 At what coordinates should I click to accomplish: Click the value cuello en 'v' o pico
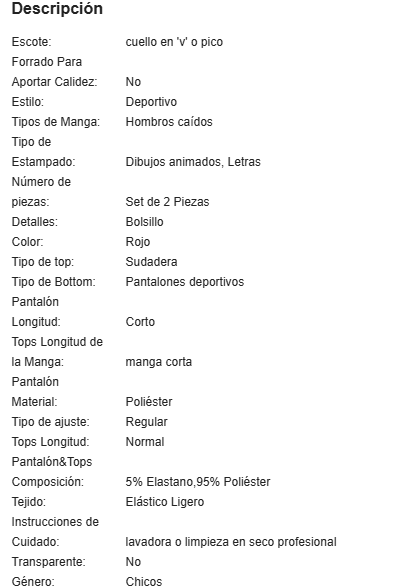coord(174,42)
